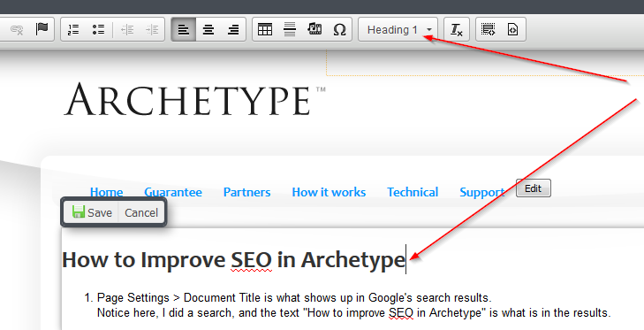Toggle center text alignment

[208, 29]
